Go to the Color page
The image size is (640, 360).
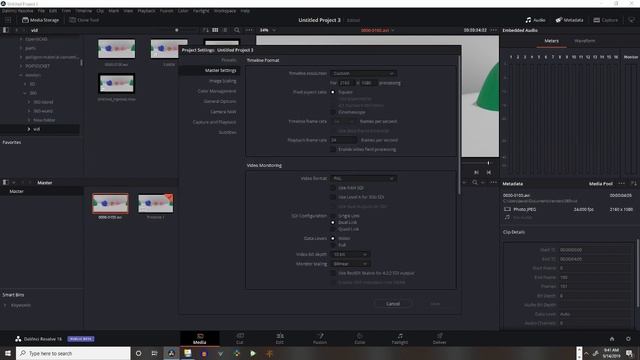(360, 339)
